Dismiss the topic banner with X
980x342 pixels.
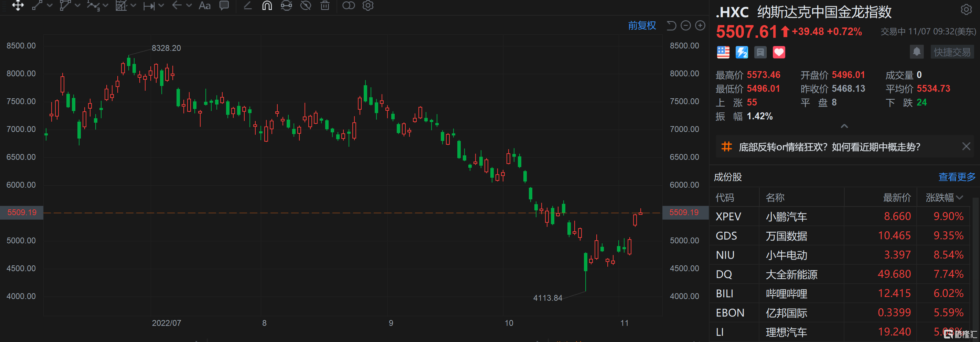click(966, 146)
